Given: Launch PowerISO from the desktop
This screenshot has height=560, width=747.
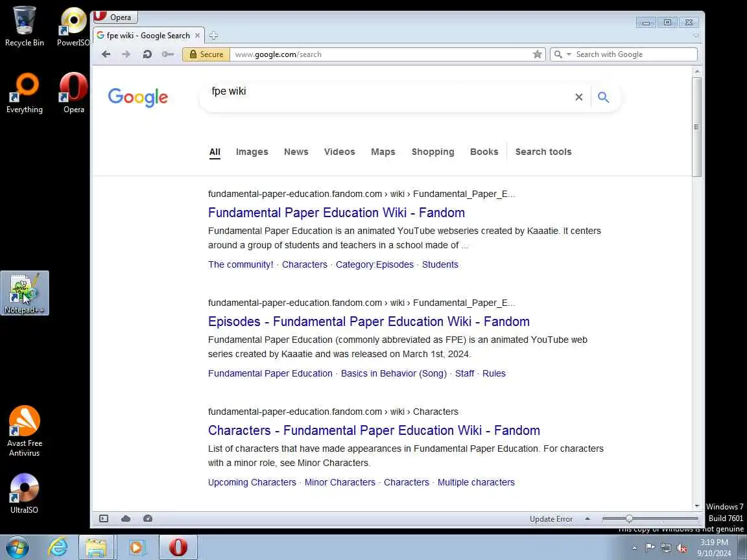Looking at the screenshot, I should (73, 27).
